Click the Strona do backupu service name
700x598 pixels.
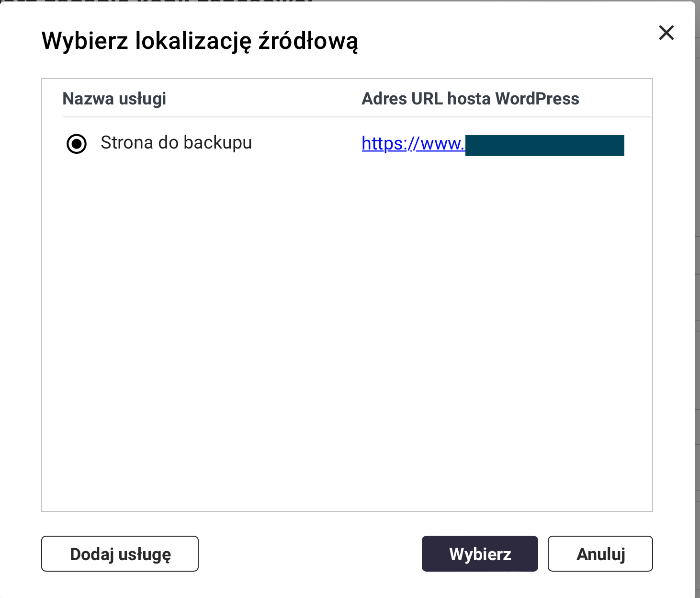[x=176, y=143]
